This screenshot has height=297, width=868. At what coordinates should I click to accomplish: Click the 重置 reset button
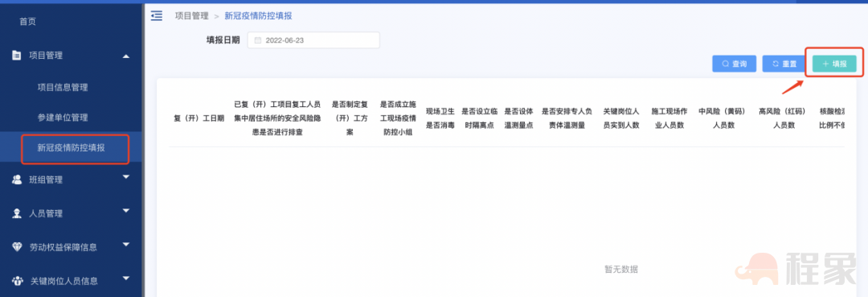pyautogui.click(x=784, y=64)
